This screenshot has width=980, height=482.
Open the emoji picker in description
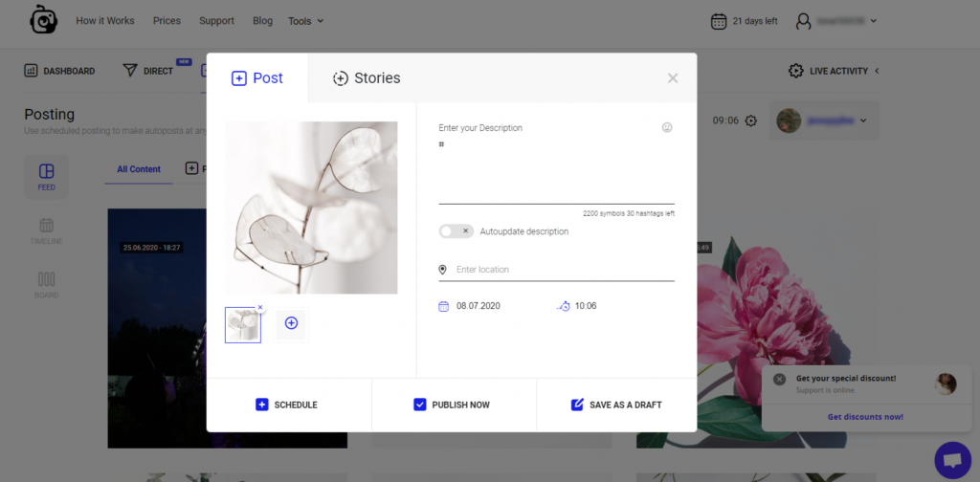pyautogui.click(x=667, y=127)
